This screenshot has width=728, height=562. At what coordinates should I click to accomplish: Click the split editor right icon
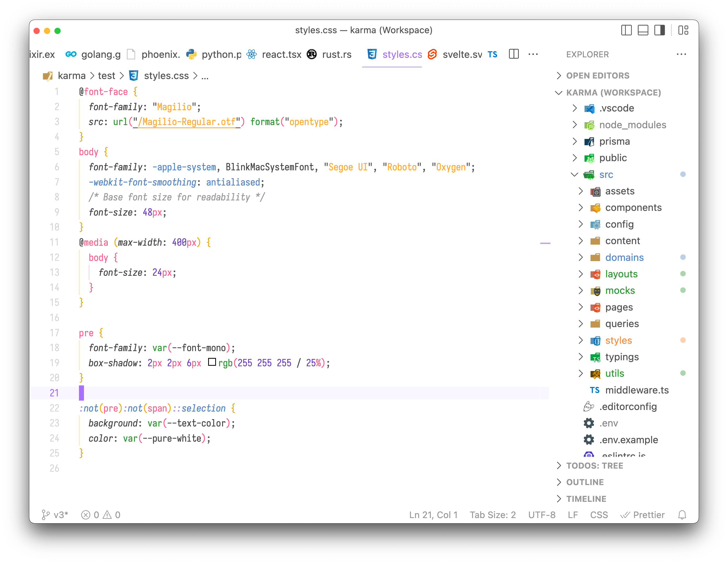tap(514, 54)
